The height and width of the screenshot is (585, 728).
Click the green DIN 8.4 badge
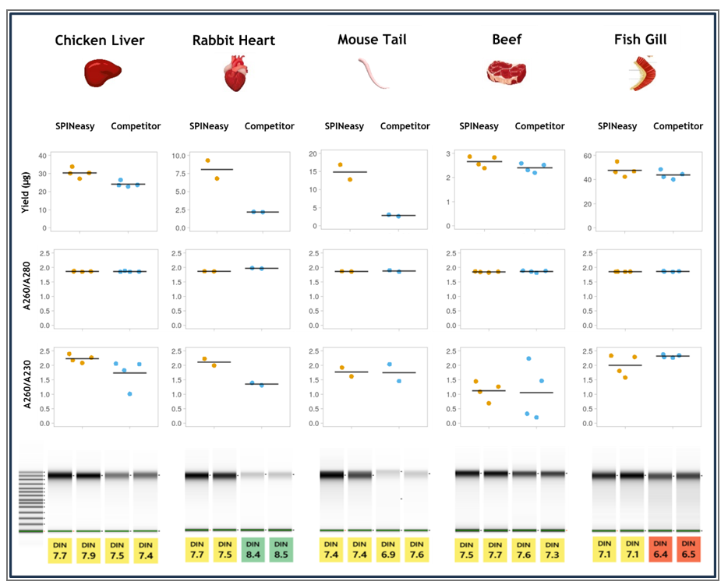253,550
